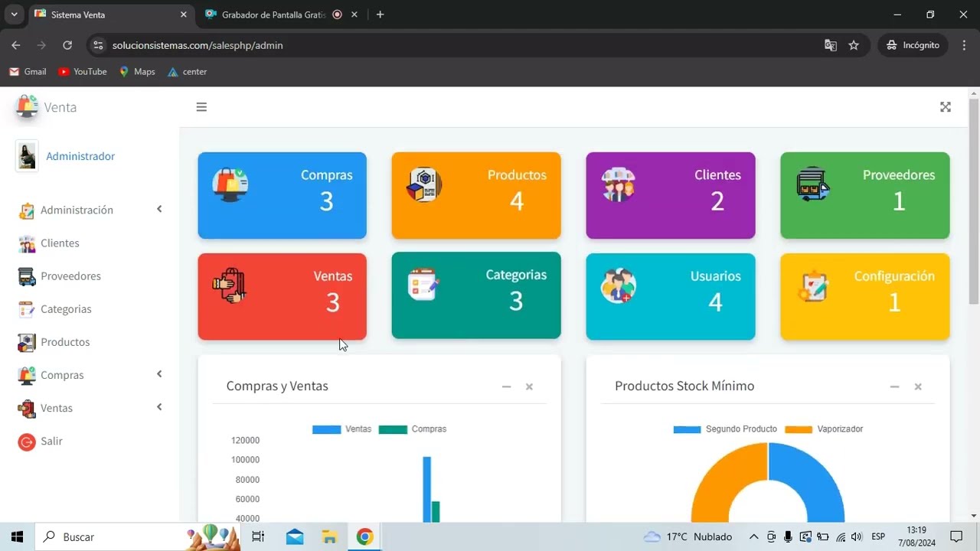
Task: Click the blue Ventas bar in chart
Action: [427, 489]
